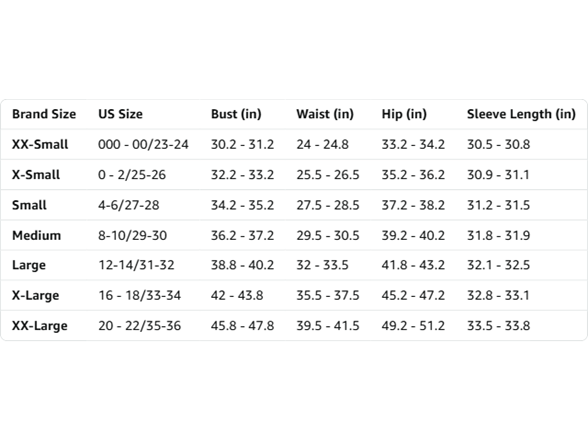Select the XX-Small brand size row label

(x=40, y=144)
